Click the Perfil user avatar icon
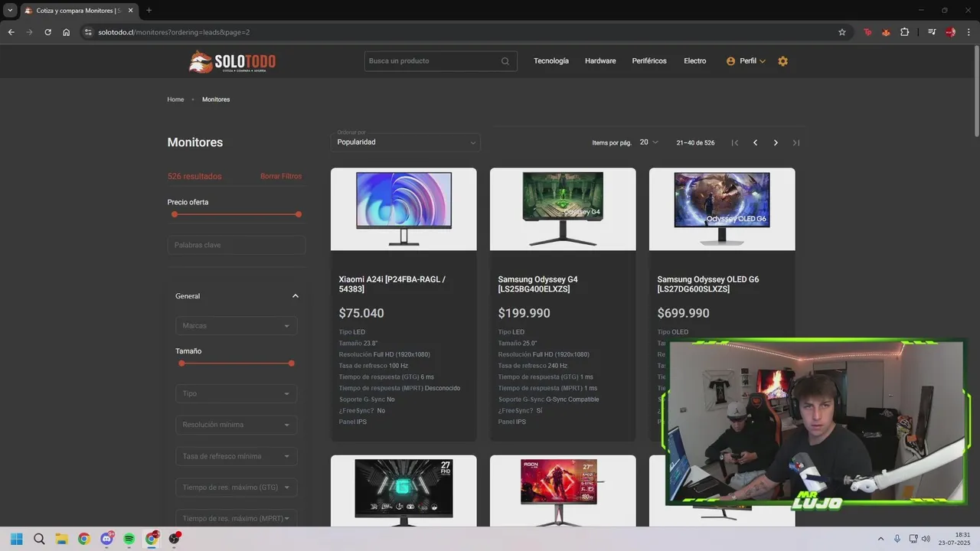The height and width of the screenshot is (551, 980). [x=730, y=61]
